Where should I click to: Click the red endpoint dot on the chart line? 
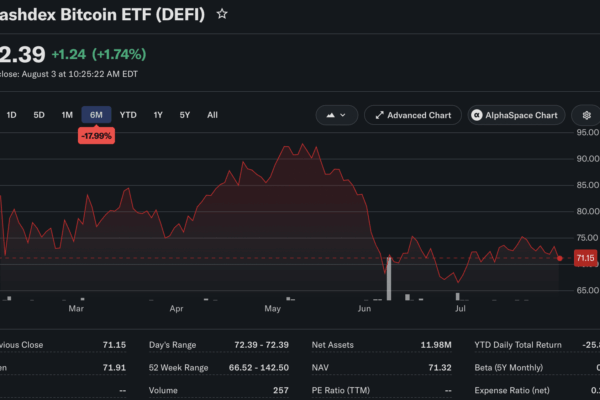(560, 258)
